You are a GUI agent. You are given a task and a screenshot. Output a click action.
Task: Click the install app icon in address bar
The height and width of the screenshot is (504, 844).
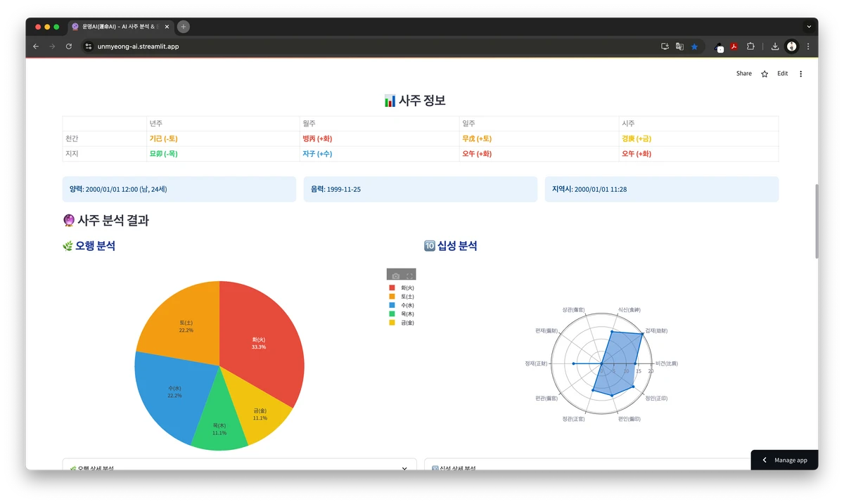coord(665,46)
